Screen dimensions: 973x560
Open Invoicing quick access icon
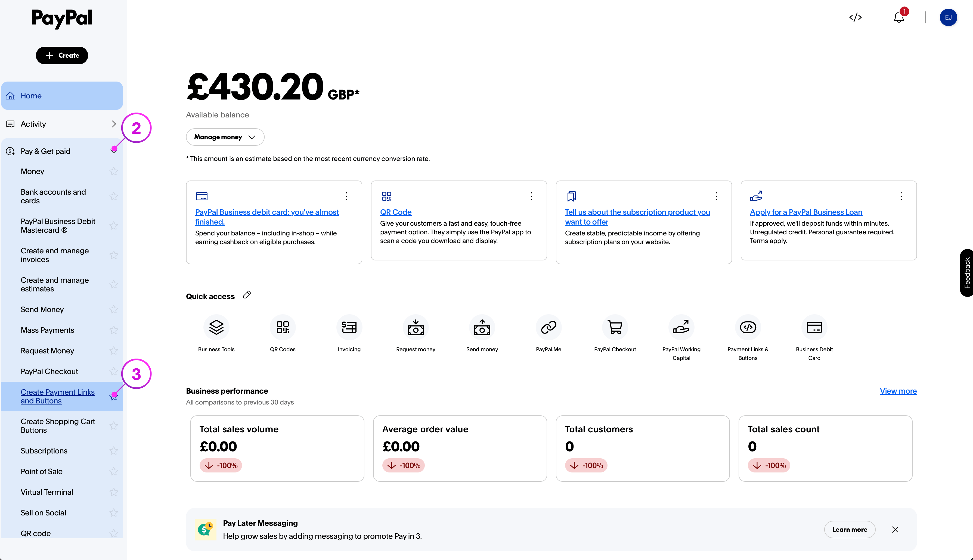tap(349, 327)
